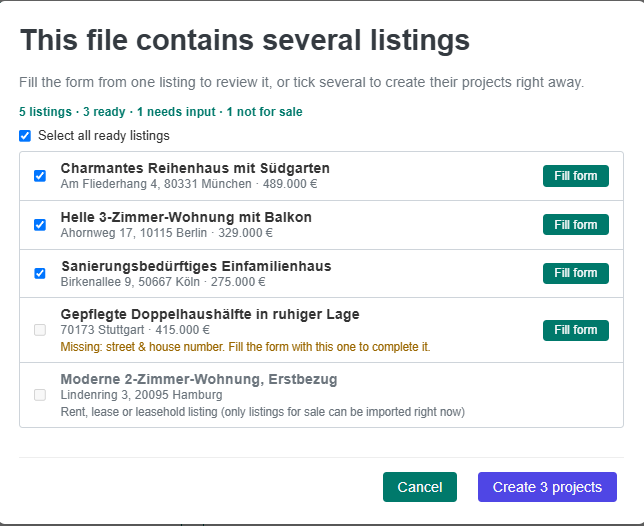This screenshot has height=526, width=644.
Task: Click the Moderne 2-Zimmer-Wohnung row checkbox
Action: click(x=40, y=395)
